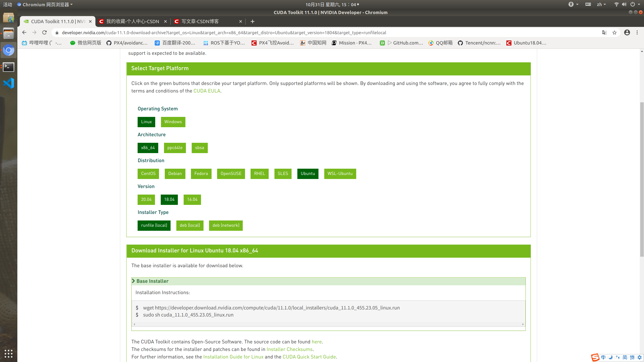
Task: Choose version 20.04
Action: tap(146, 200)
